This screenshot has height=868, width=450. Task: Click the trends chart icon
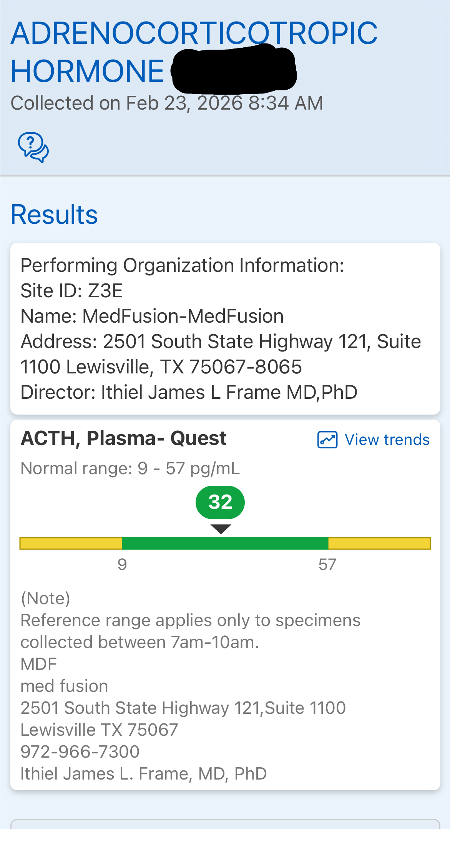click(327, 440)
